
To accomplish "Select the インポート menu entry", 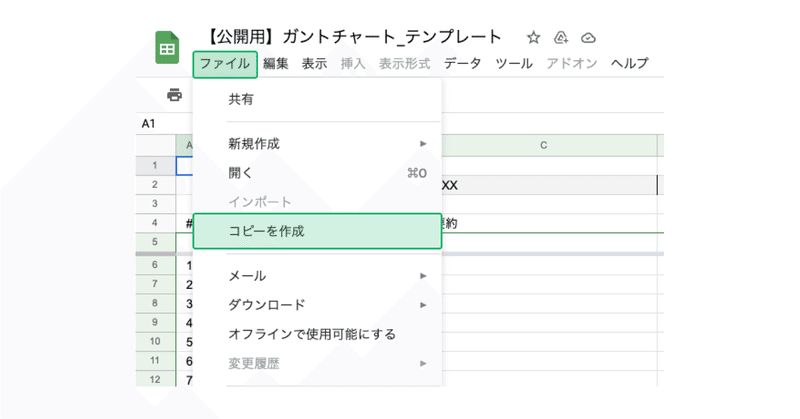I will point(317,202).
